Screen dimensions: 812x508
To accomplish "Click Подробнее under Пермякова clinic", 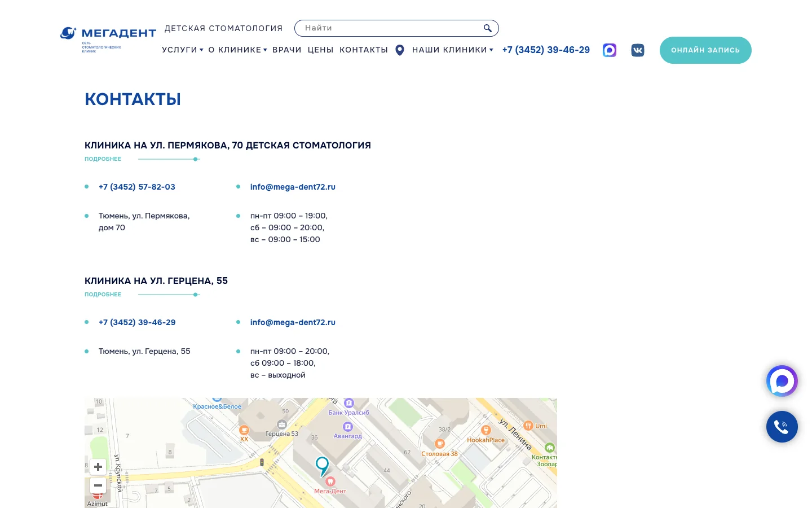I will coord(103,159).
